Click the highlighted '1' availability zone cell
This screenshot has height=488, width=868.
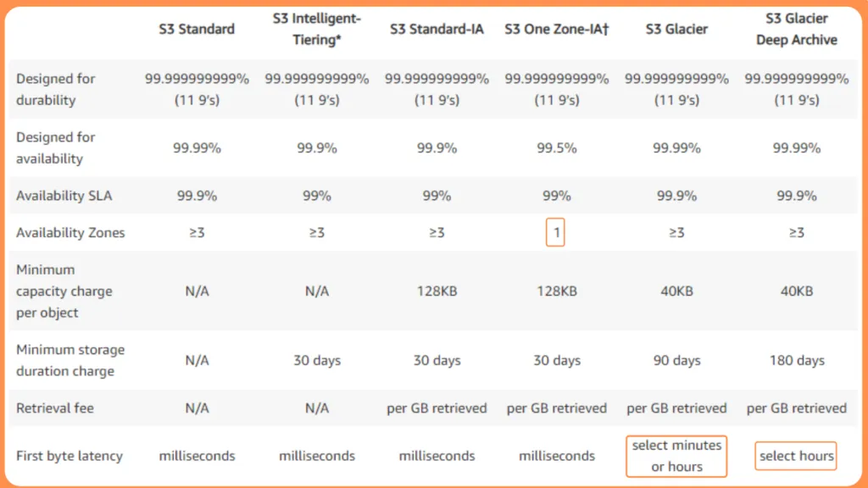click(556, 233)
